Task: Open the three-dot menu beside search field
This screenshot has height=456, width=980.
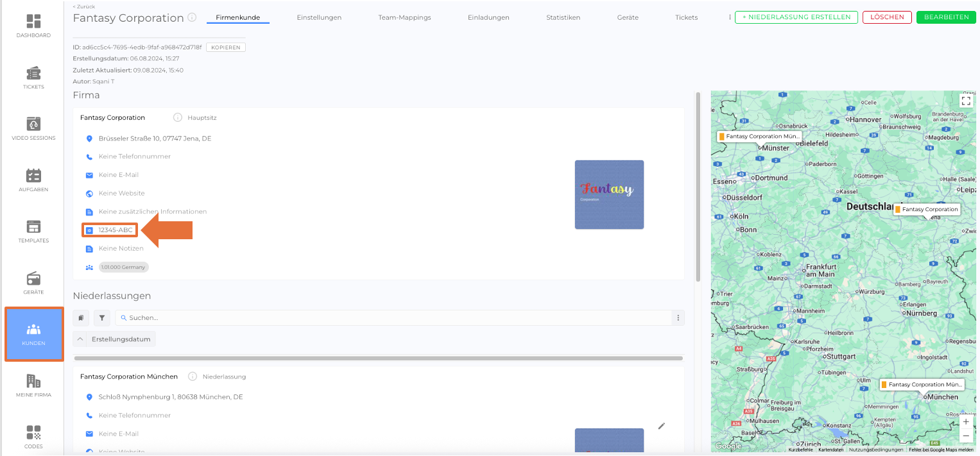Action: tap(678, 317)
